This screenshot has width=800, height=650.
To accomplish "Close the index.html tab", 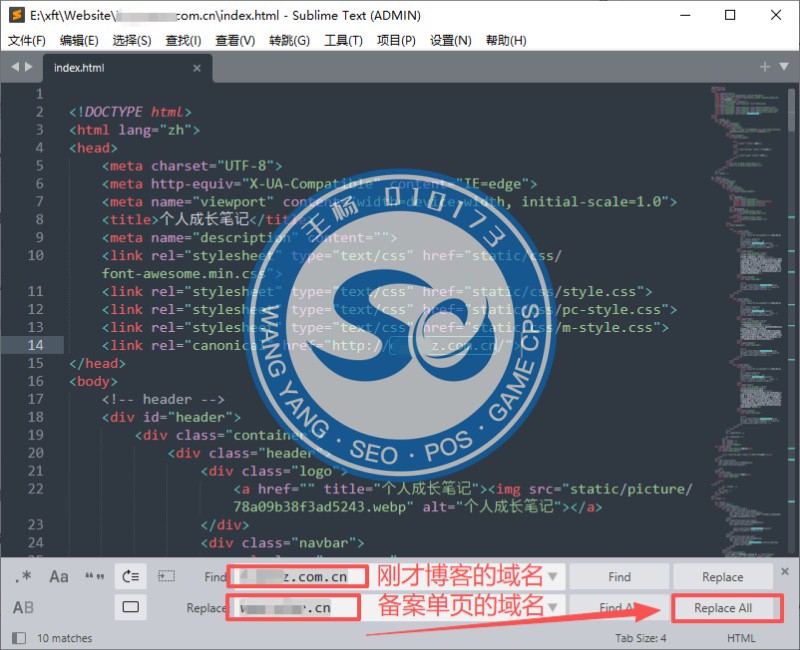I will click(x=197, y=68).
